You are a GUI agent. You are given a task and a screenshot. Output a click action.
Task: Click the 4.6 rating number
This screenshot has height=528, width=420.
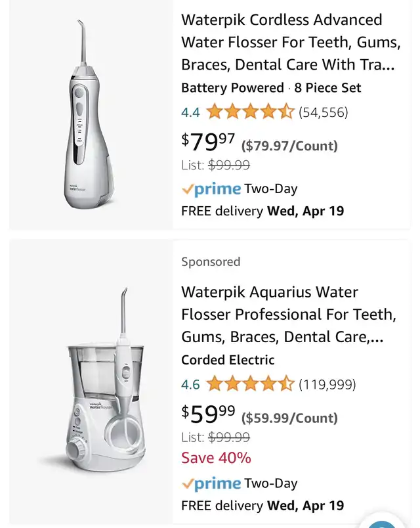tap(190, 384)
